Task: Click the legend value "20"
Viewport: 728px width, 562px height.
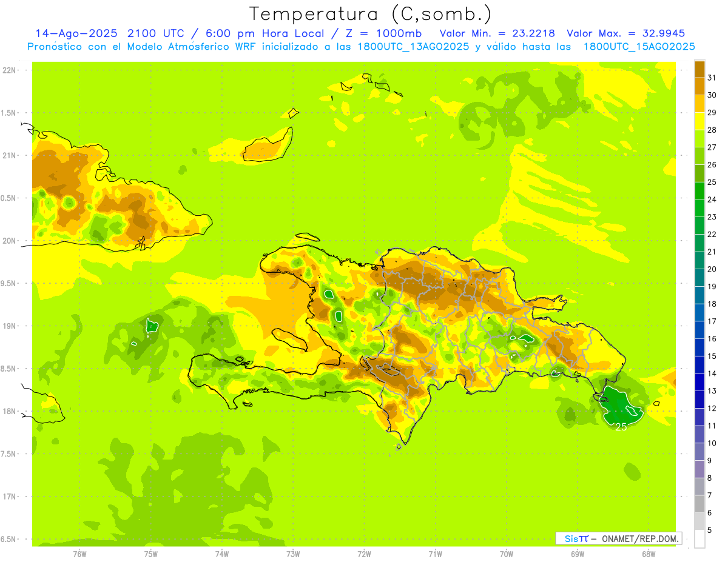Action: click(712, 269)
